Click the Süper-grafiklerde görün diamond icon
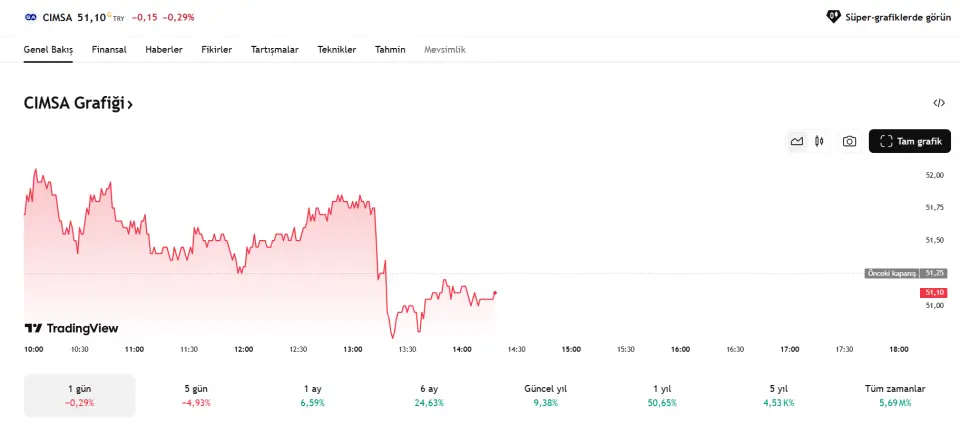The image size is (960, 423). [x=833, y=17]
